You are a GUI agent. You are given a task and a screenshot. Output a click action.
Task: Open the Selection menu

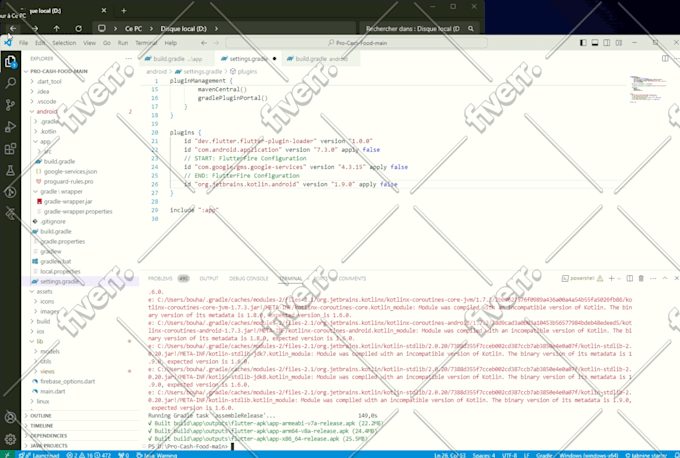(x=64, y=43)
